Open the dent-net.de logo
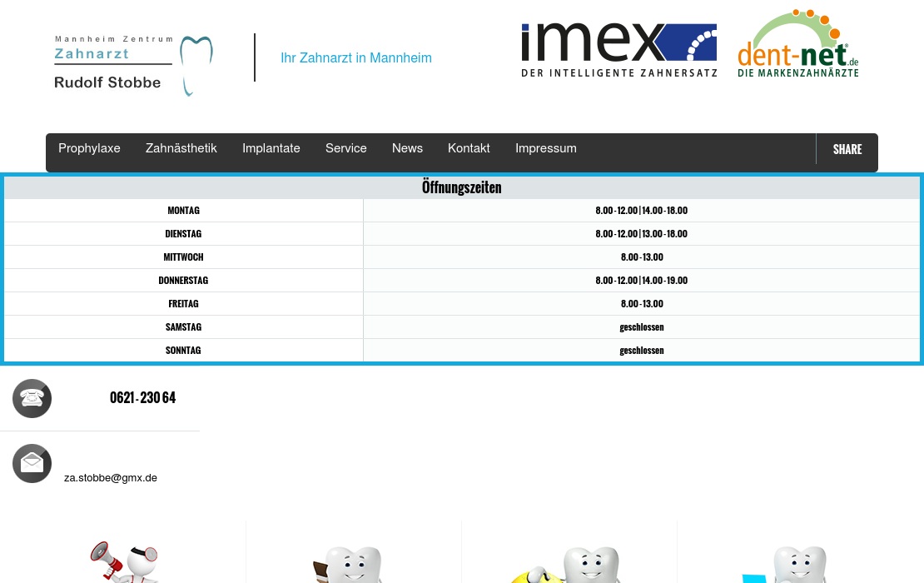The height and width of the screenshot is (583, 924). pos(797,46)
